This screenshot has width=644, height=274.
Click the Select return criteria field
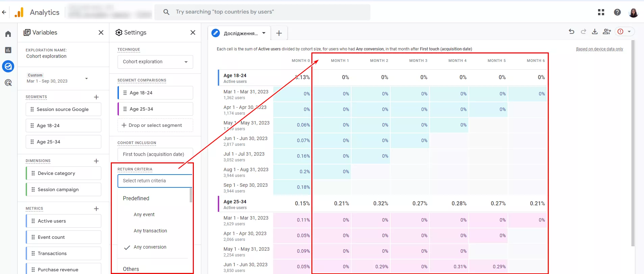coord(155,181)
